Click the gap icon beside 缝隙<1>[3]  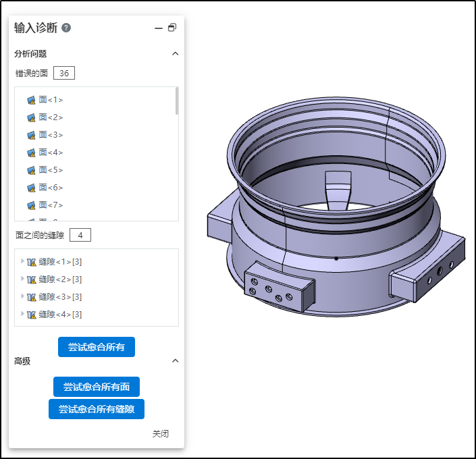32,262
